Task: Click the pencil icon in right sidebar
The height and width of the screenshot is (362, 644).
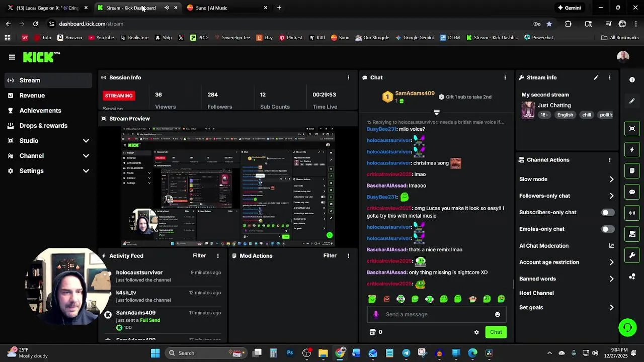Action: (632, 101)
